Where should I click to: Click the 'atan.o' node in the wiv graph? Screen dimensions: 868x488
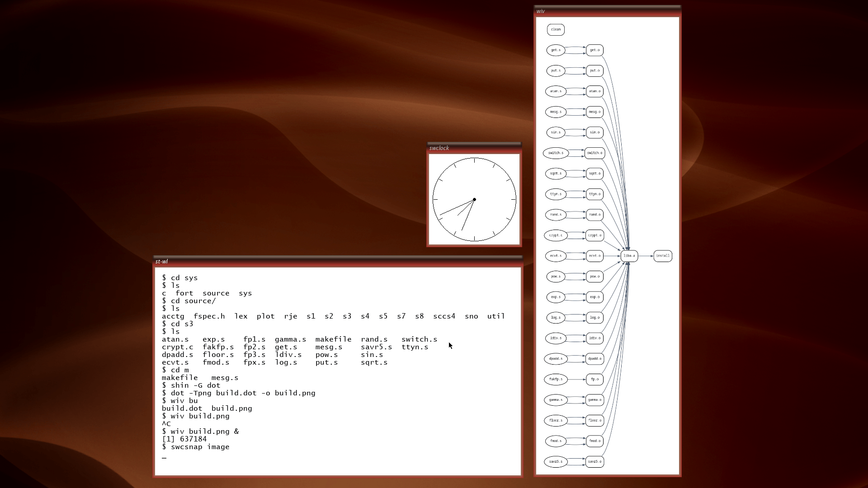[x=594, y=91]
